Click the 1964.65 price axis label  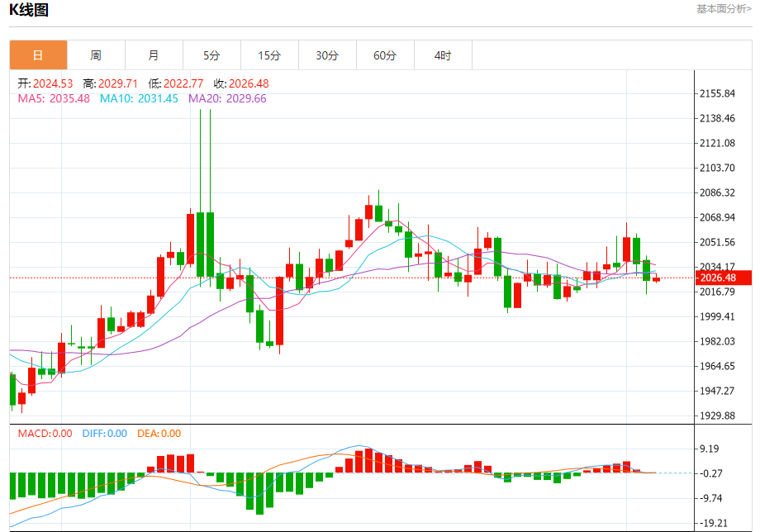[717, 366]
